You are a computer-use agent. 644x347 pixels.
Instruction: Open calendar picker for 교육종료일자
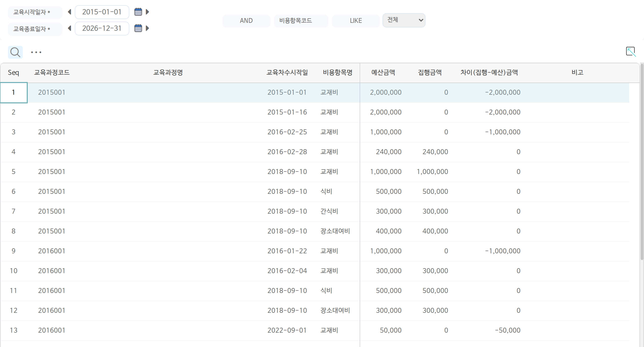click(138, 28)
